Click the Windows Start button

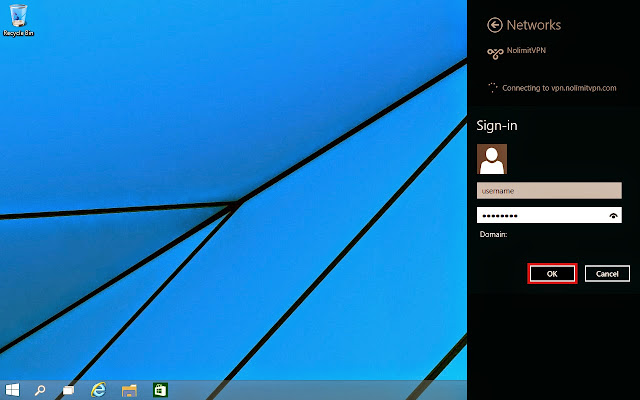click(x=12, y=390)
